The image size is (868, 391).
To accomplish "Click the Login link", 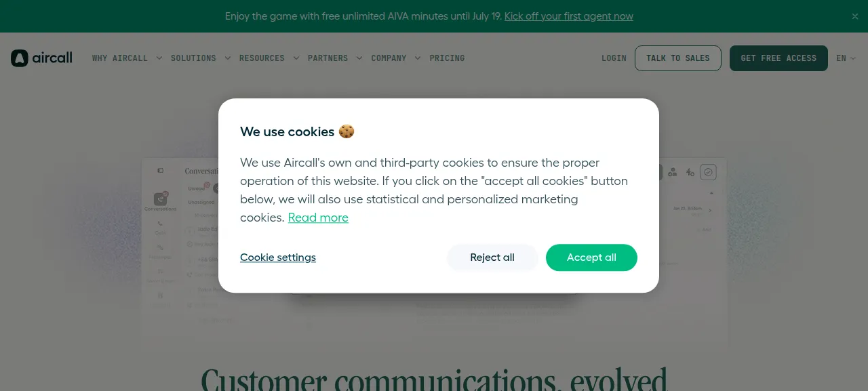I will click(x=614, y=58).
